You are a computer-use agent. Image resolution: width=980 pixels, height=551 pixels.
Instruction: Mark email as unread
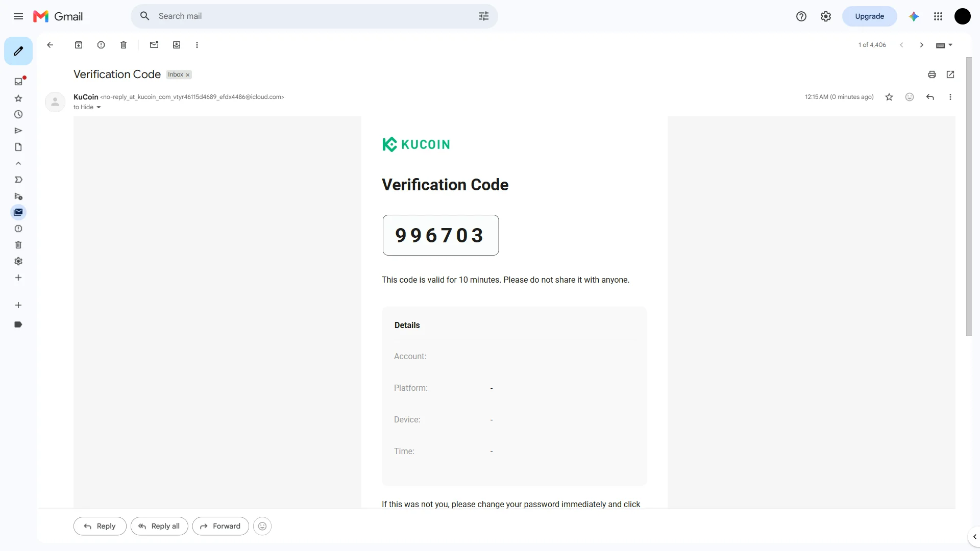tap(154, 45)
